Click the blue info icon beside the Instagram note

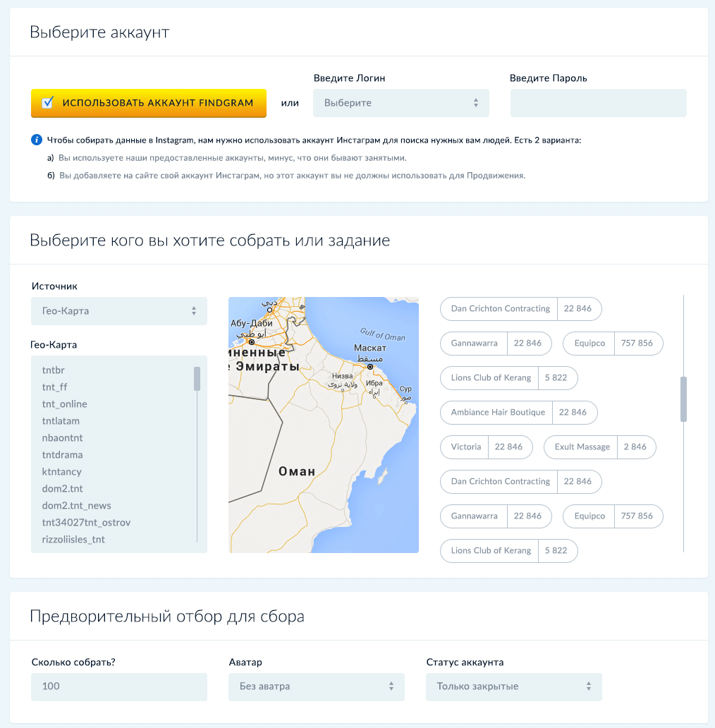point(37,140)
